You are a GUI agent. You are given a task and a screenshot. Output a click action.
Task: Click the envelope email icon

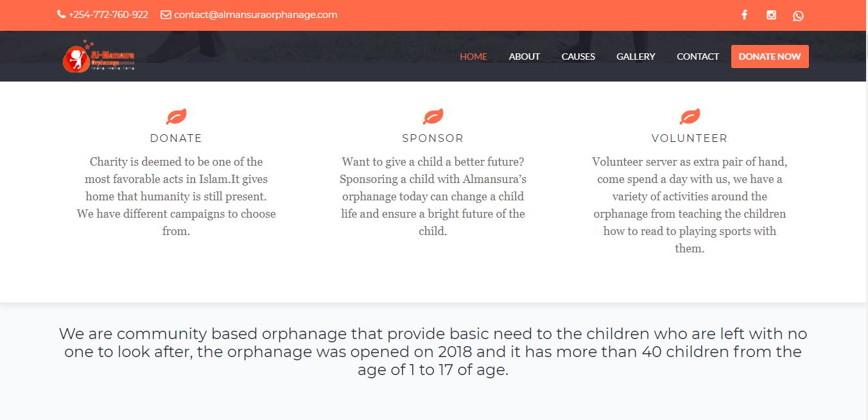coord(166,14)
